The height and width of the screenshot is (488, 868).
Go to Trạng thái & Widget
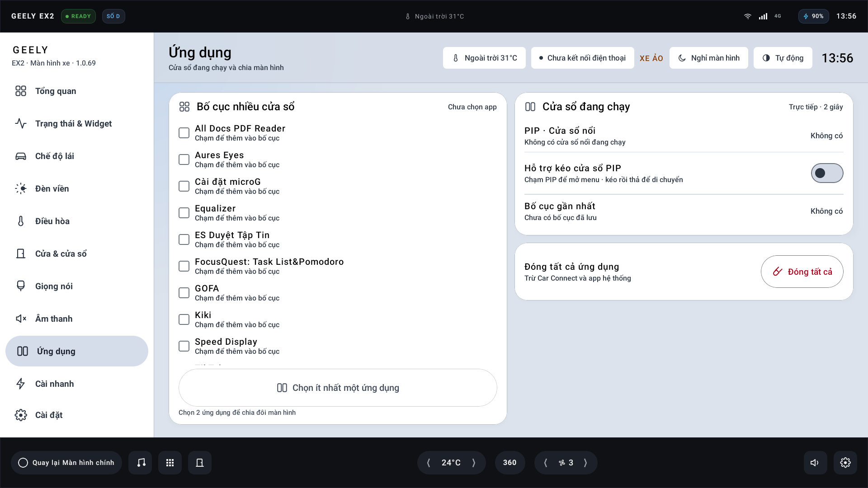(x=77, y=123)
